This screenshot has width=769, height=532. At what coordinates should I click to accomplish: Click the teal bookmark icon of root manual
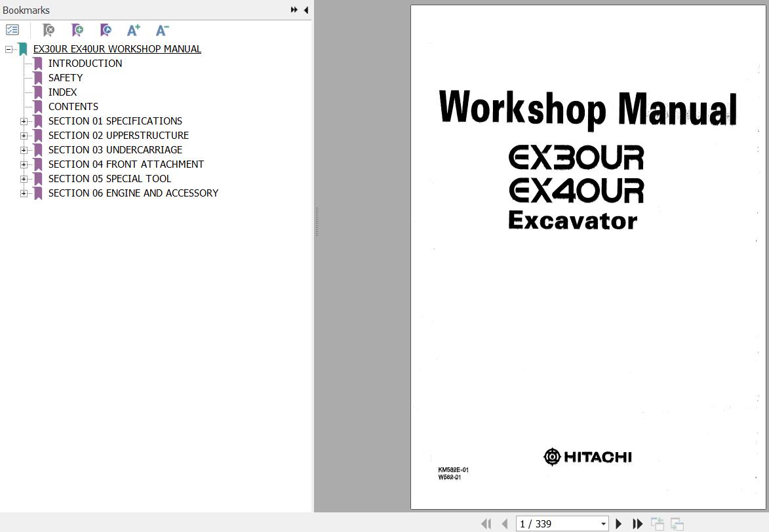[22, 49]
